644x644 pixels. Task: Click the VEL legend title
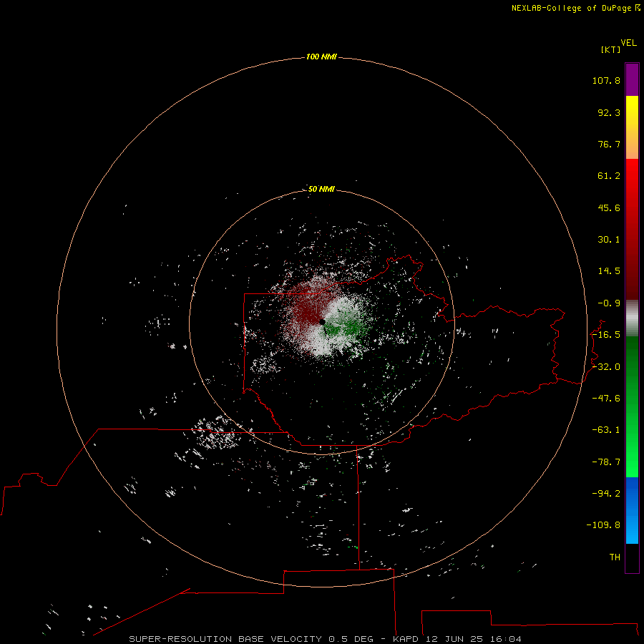(628, 43)
